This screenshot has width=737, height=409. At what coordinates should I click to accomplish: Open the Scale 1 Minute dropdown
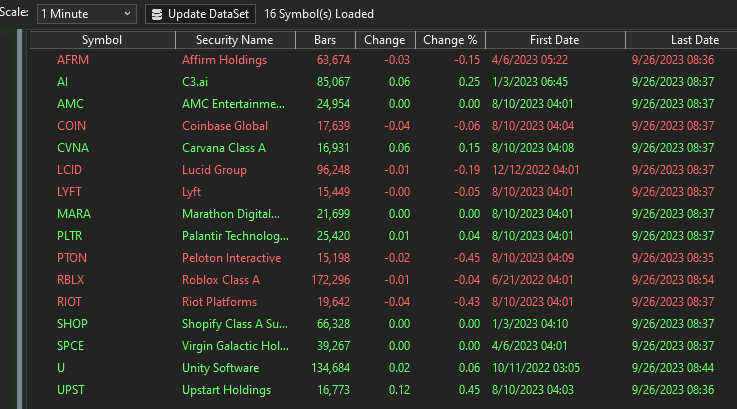point(86,14)
